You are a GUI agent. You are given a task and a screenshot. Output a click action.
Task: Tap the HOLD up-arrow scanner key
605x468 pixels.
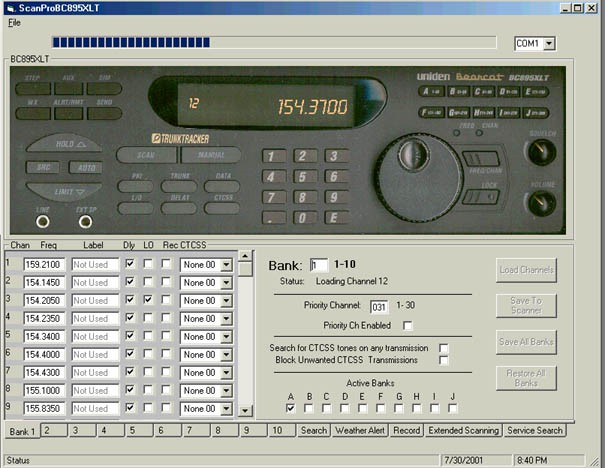tap(64, 144)
